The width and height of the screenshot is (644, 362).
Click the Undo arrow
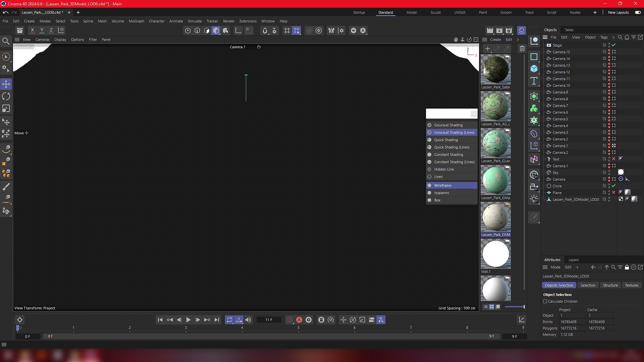[x=6, y=12]
